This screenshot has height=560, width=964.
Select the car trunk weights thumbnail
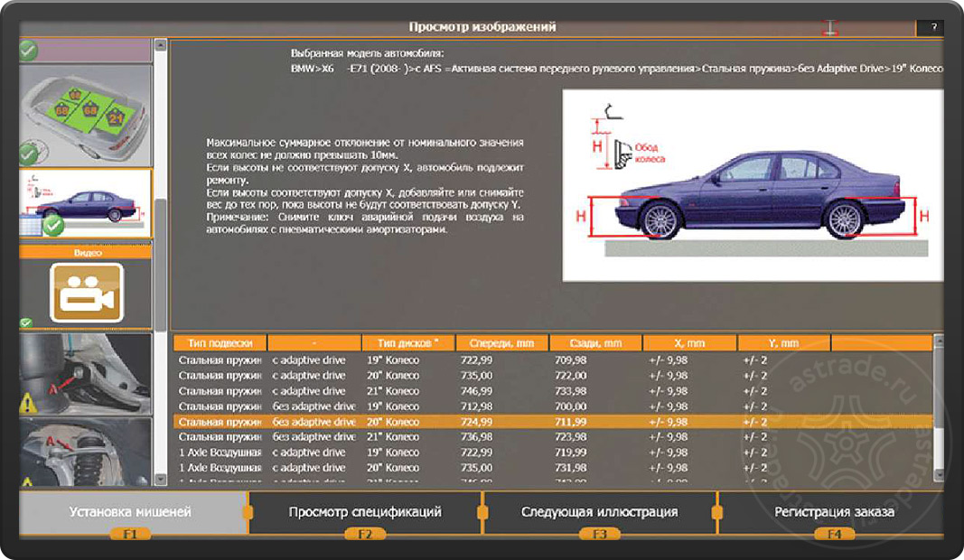click(86, 115)
